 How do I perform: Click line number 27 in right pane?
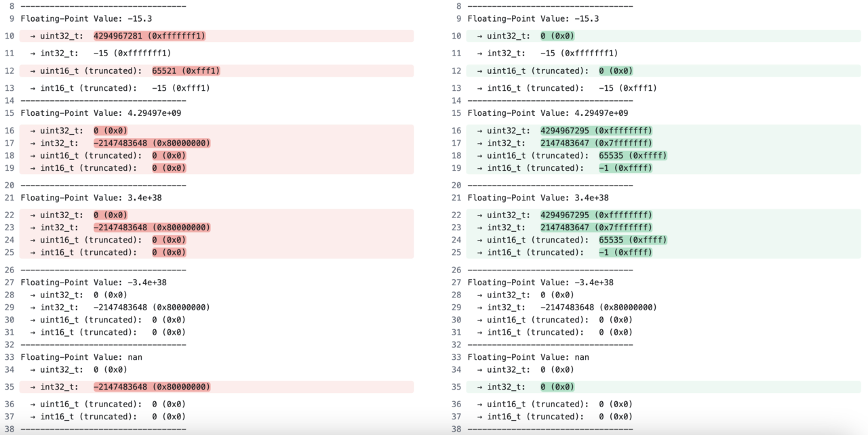coord(456,283)
